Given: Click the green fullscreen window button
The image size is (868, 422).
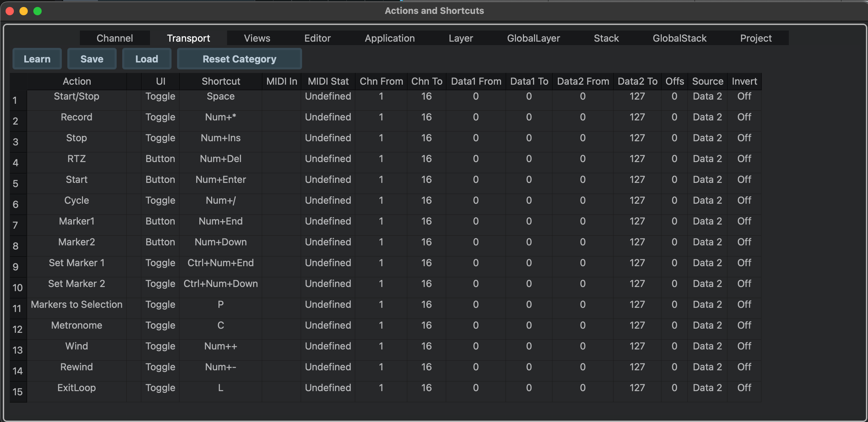Looking at the screenshot, I should pyautogui.click(x=37, y=11).
